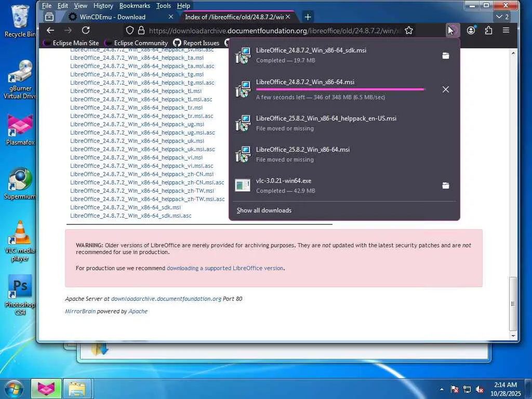This screenshot has height=399, width=532.
Task: Open the View menu
Action: tap(81, 6)
